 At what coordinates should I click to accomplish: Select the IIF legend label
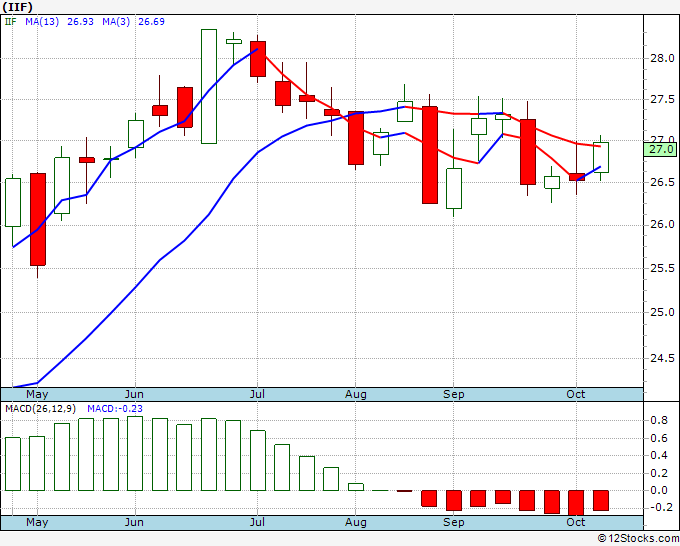point(10,22)
